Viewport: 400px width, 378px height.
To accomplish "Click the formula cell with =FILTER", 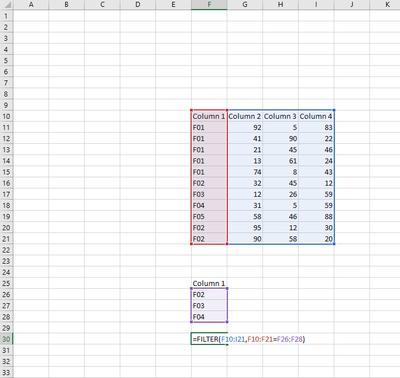I will pyautogui.click(x=209, y=339).
